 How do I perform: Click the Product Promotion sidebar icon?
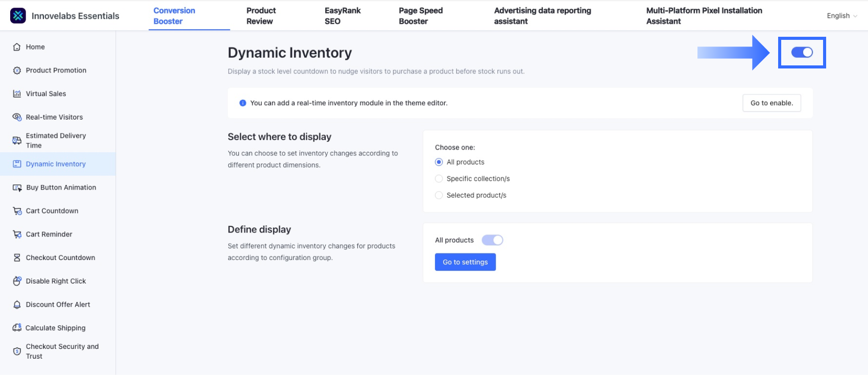click(x=17, y=71)
